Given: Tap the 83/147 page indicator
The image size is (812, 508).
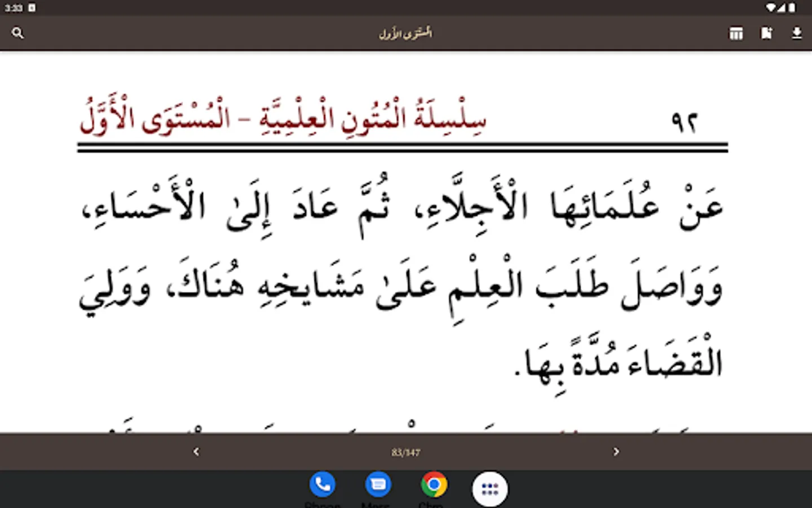Looking at the screenshot, I should point(406,452).
